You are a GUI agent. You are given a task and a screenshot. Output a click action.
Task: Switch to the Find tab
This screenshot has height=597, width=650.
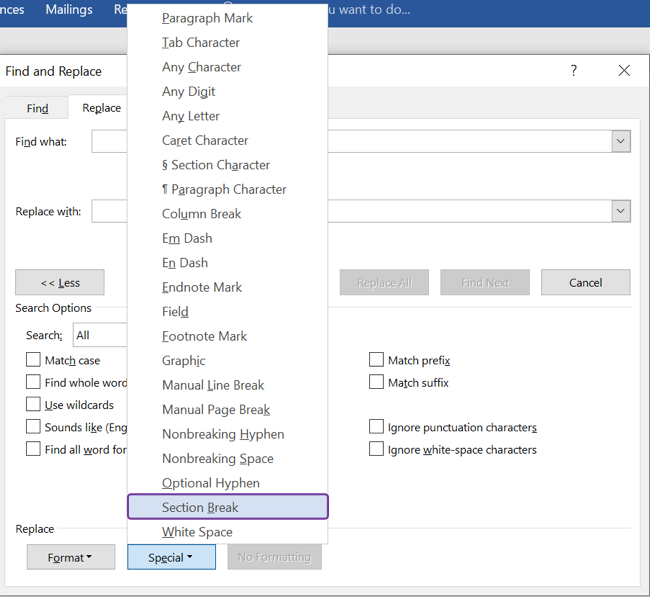pos(37,108)
